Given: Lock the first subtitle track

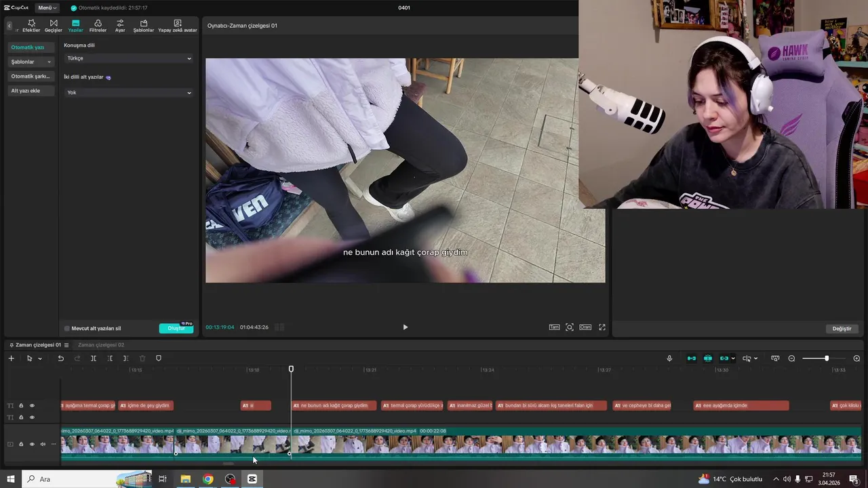Looking at the screenshot, I should 21,406.
